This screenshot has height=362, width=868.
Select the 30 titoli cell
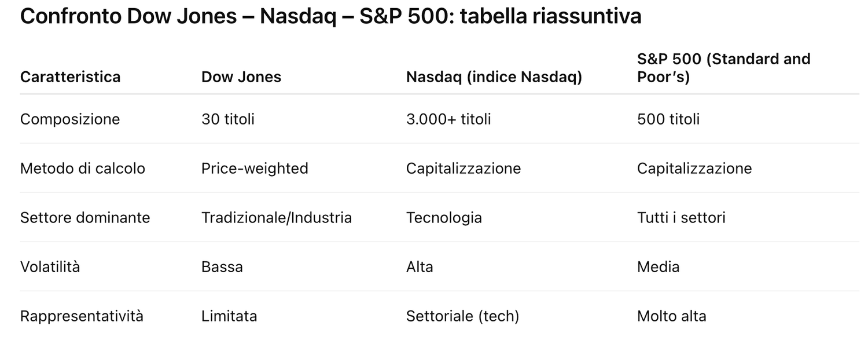coord(228,119)
